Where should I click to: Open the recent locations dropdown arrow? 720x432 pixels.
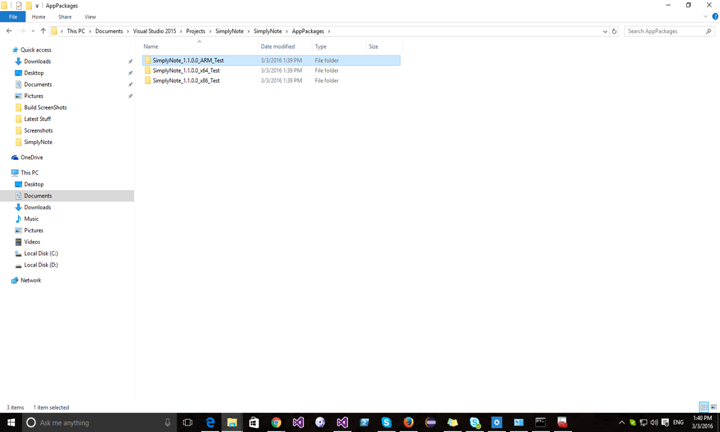(x=33, y=31)
